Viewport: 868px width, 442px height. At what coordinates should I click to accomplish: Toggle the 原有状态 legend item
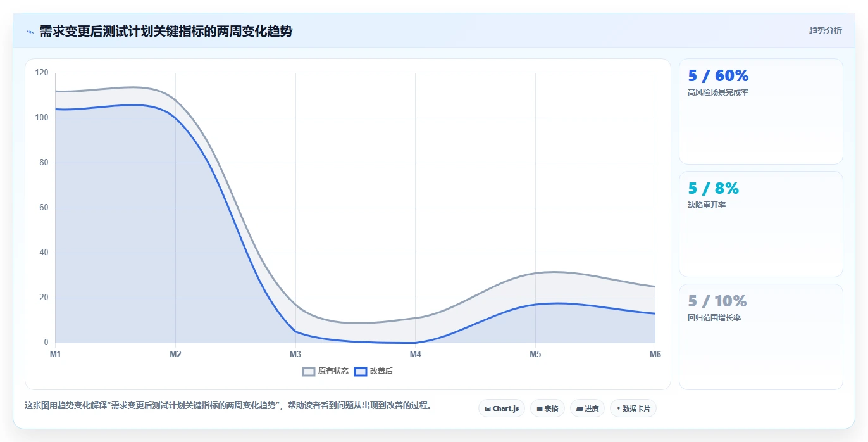pos(325,371)
